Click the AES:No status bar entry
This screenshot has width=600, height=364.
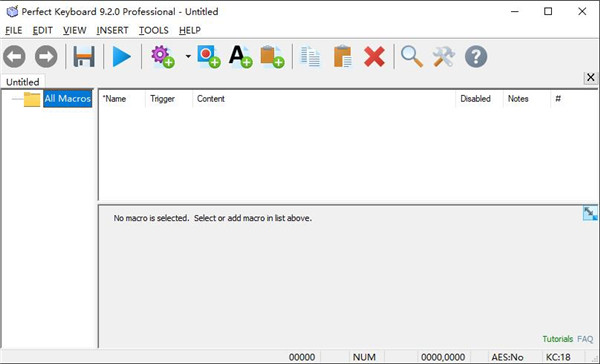507,357
